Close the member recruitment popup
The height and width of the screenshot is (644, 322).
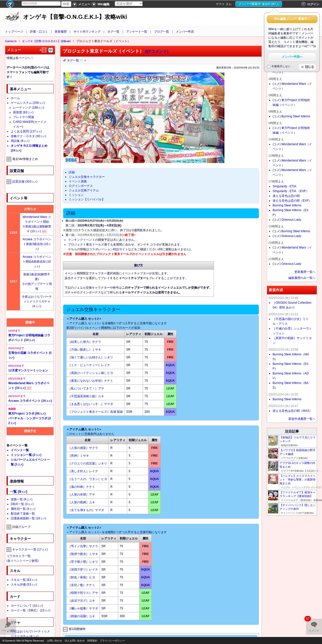307,67
